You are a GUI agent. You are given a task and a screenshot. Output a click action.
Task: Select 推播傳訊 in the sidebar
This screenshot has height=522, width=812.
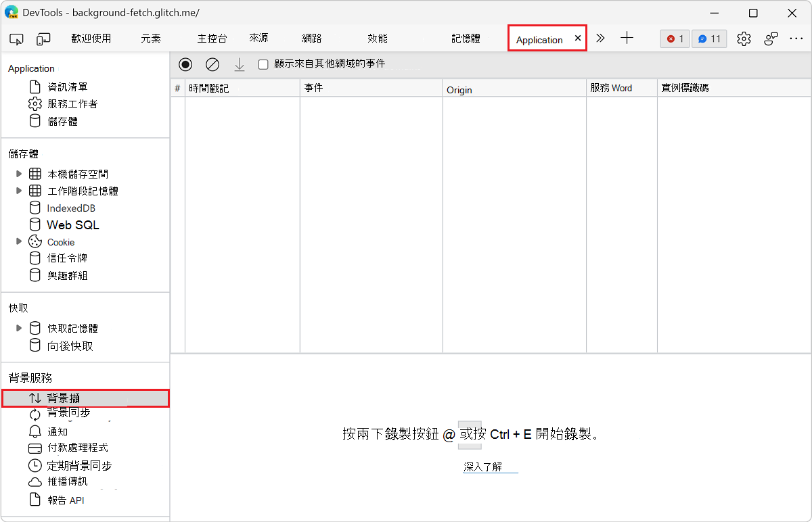(x=67, y=481)
